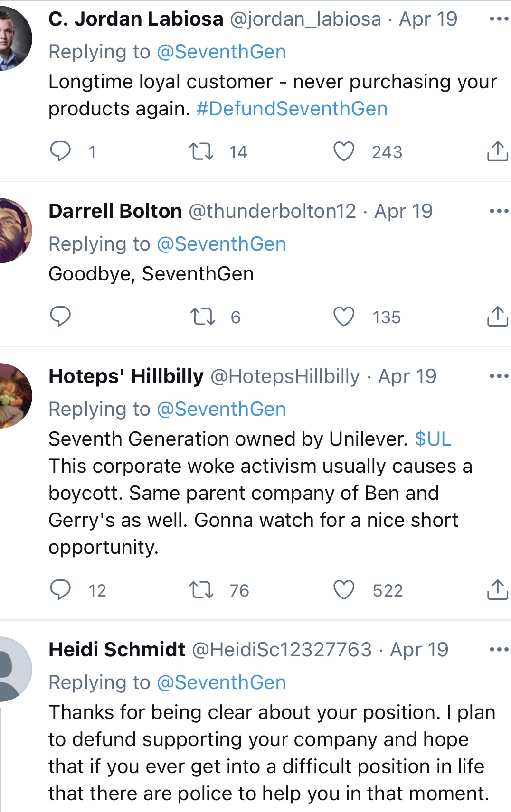Open more options on Darrell Bolton's tweet
The height and width of the screenshot is (812, 511).
(499, 211)
